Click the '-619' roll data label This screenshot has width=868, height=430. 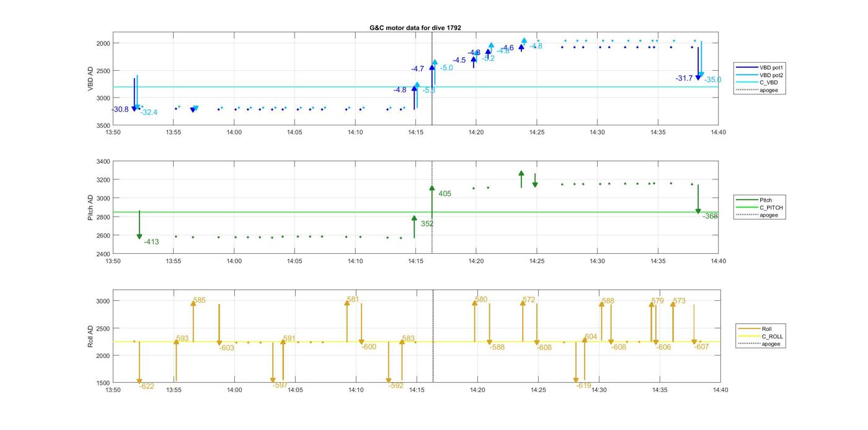pyautogui.click(x=583, y=385)
